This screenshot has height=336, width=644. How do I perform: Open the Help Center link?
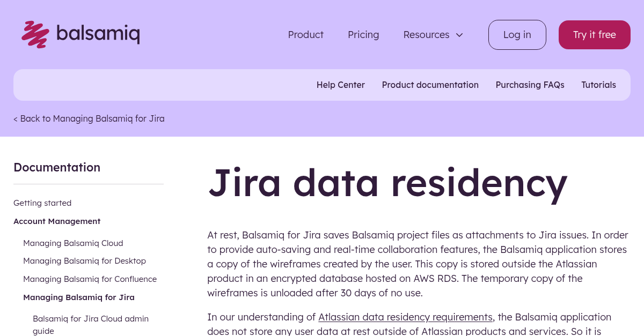pyautogui.click(x=340, y=85)
